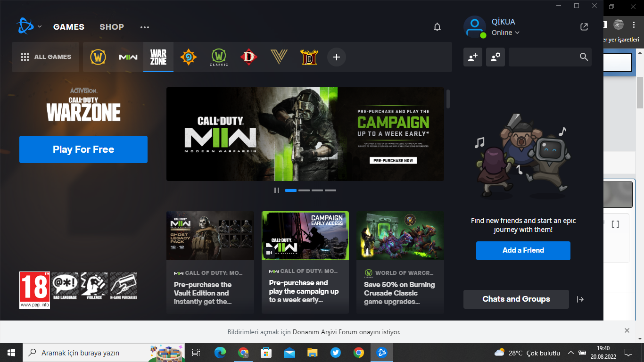Screen dimensions: 644x362
Task: Click the QİKUA profile avatar
Action: pyautogui.click(x=474, y=27)
